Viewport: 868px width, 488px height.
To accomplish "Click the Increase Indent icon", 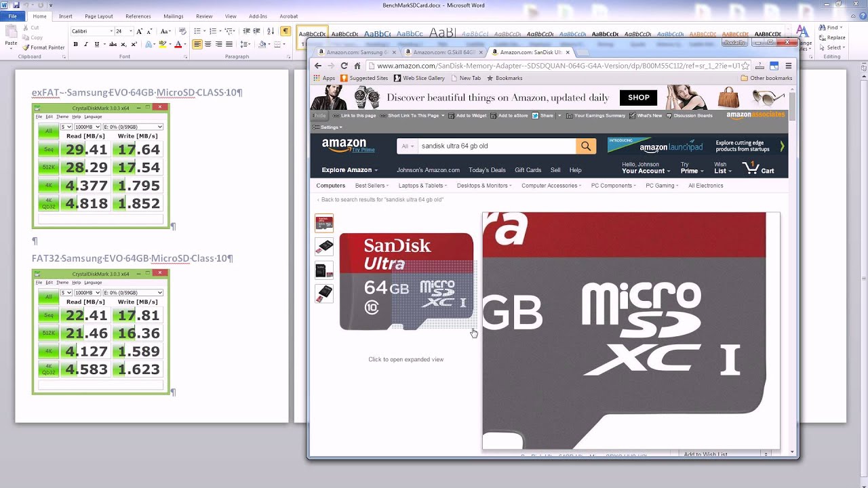I will pyautogui.click(x=258, y=31).
